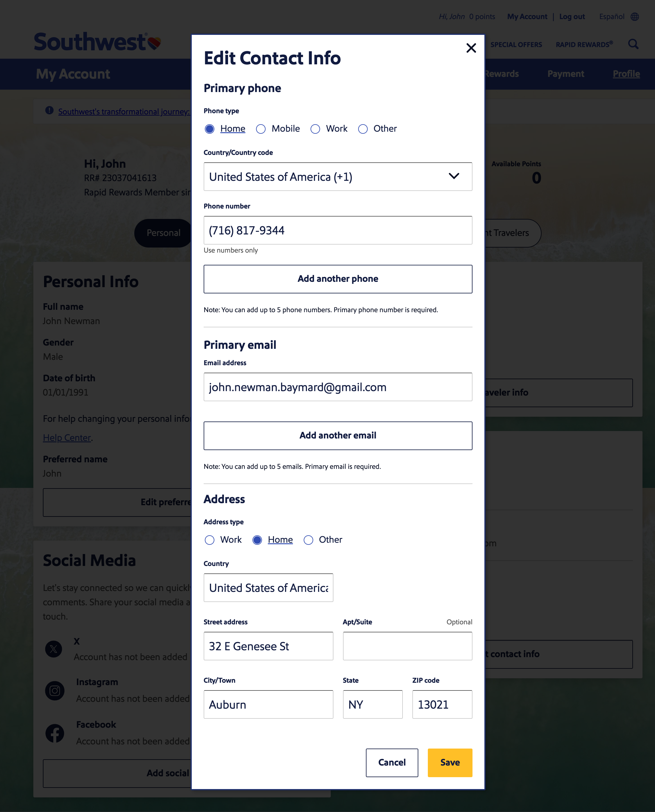This screenshot has height=812, width=655.
Task: Click the Email address input field
Action: pos(338,387)
